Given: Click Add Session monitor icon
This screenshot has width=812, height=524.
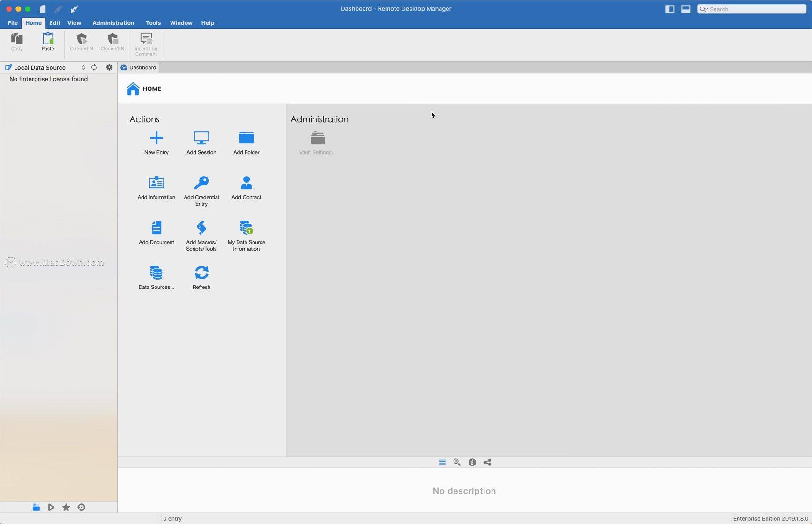Looking at the screenshot, I should click(201, 138).
